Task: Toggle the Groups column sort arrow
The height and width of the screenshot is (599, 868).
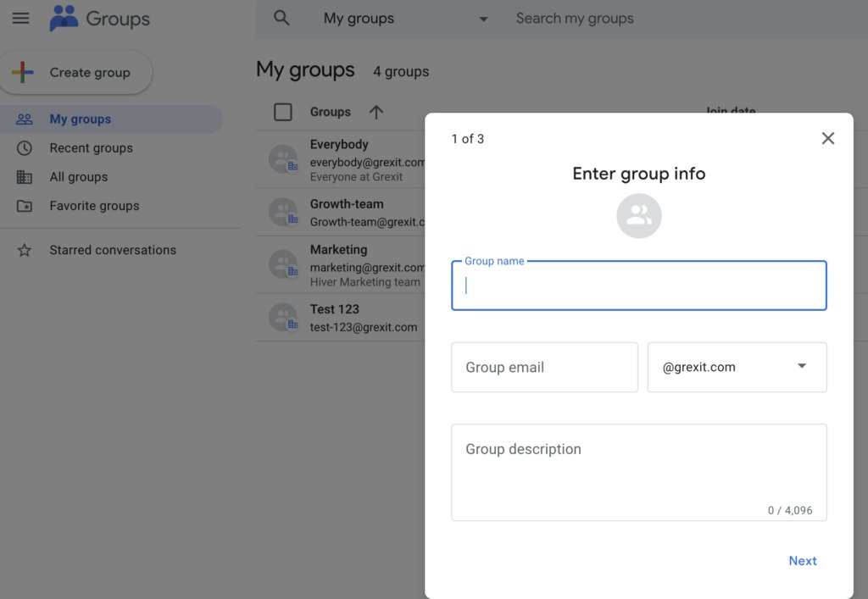Action: pyautogui.click(x=376, y=111)
